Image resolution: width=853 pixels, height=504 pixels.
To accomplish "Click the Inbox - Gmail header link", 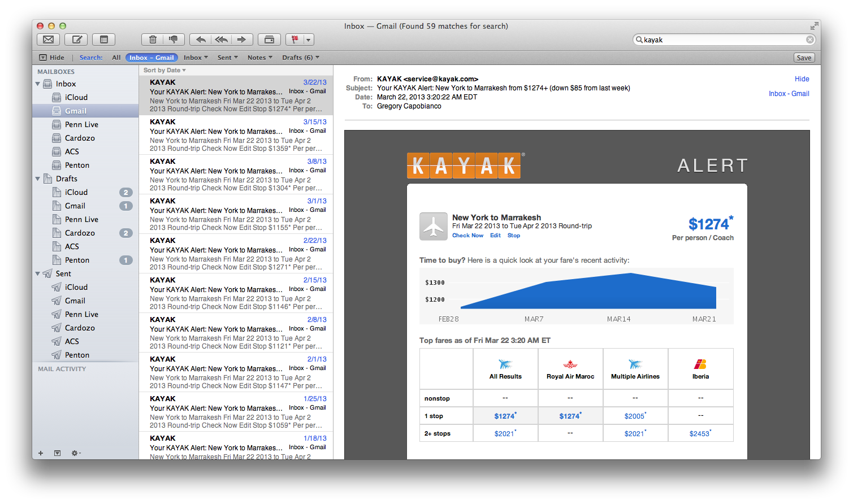I will tap(789, 94).
